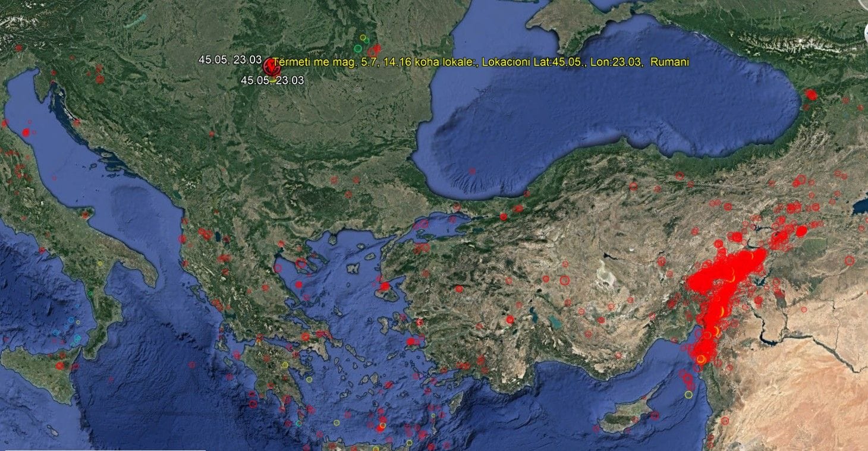Select the green circle marker in eastern Romania
868x451 pixels.
coord(358,49)
